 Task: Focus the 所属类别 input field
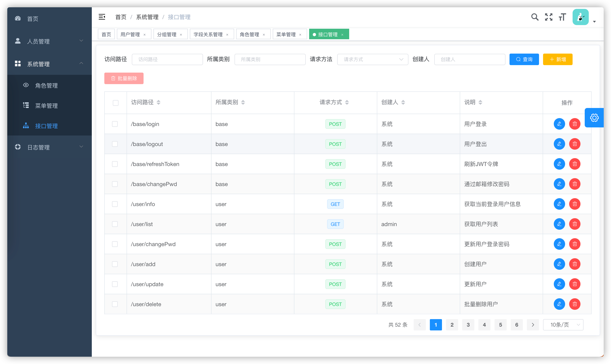click(x=270, y=59)
